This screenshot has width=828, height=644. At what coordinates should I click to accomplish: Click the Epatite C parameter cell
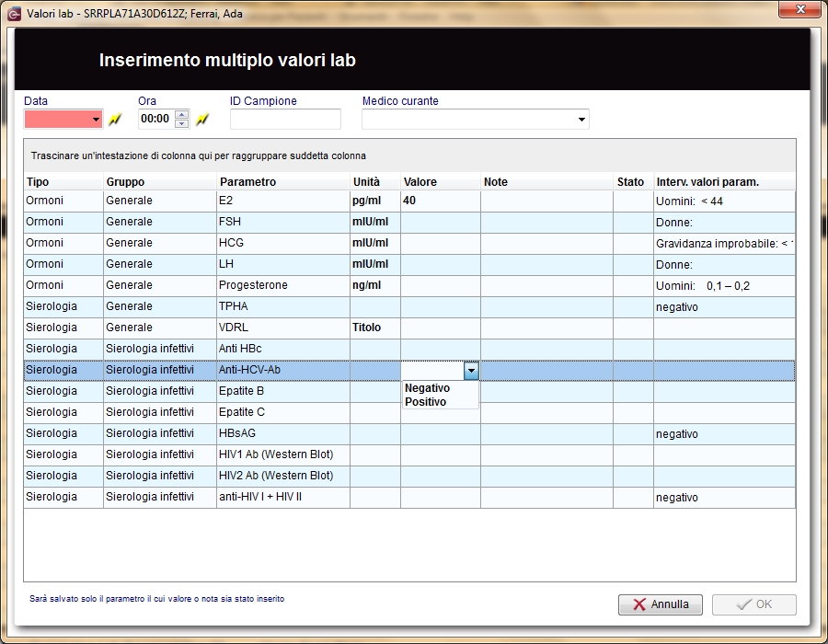[x=283, y=412]
